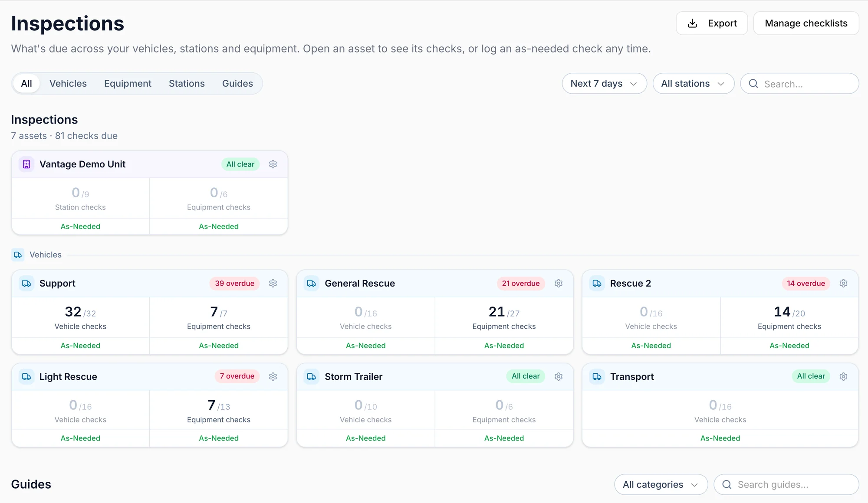Open settings gear on Support card
The image size is (868, 503).
[x=273, y=284]
